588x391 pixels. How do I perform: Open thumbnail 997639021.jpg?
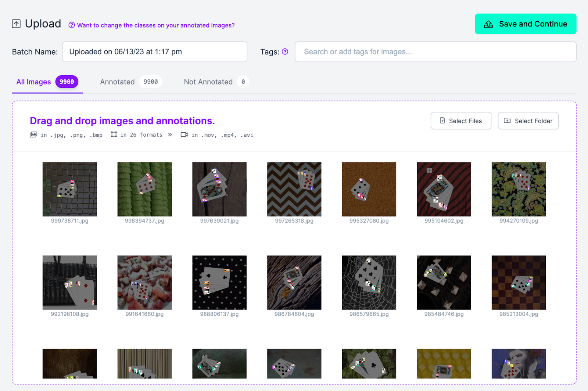[x=219, y=189]
